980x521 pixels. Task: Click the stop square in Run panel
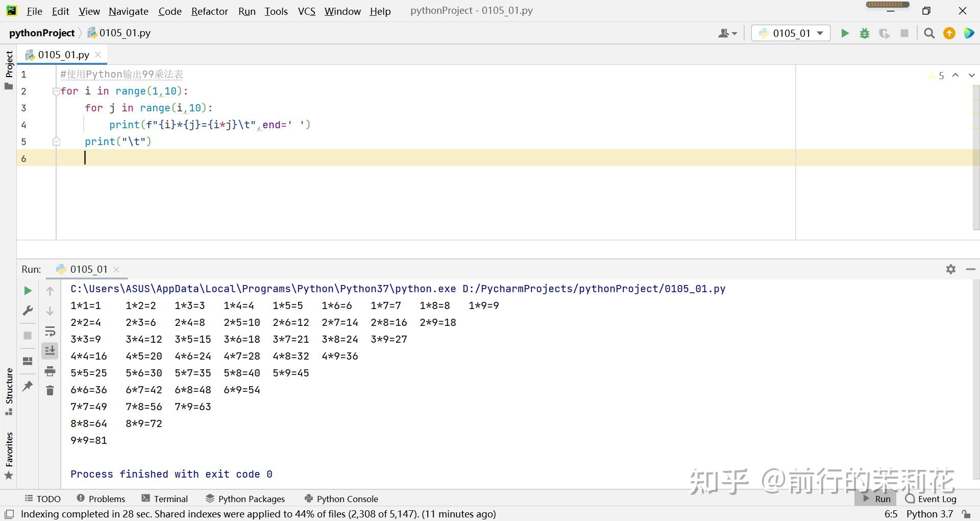pyautogui.click(x=28, y=336)
